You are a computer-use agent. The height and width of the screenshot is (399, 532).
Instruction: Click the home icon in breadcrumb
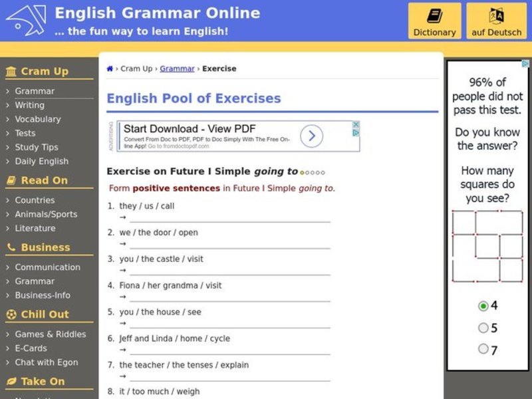(110, 68)
